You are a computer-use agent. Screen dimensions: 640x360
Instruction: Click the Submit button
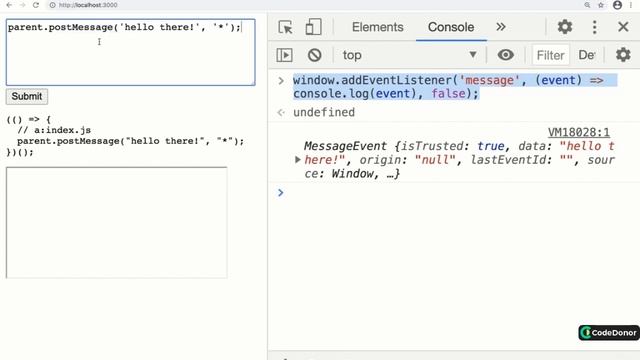pyautogui.click(x=27, y=96)
